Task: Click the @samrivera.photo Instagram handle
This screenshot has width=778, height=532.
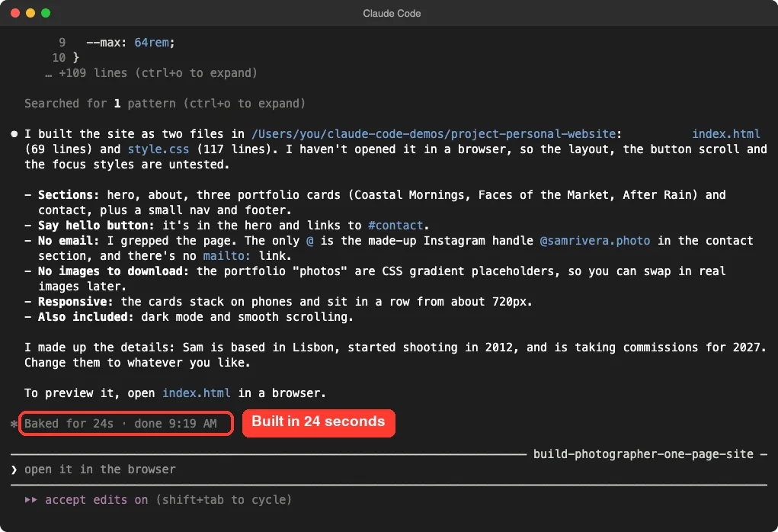Action: pyautogui.click(x=595, y=241)
